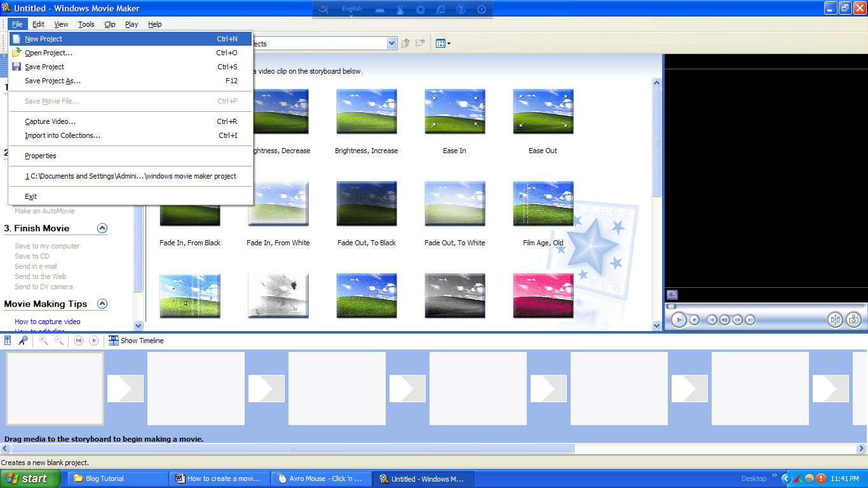
Task: Step to the previous frame in the monitor
Action: pos(725,320)
